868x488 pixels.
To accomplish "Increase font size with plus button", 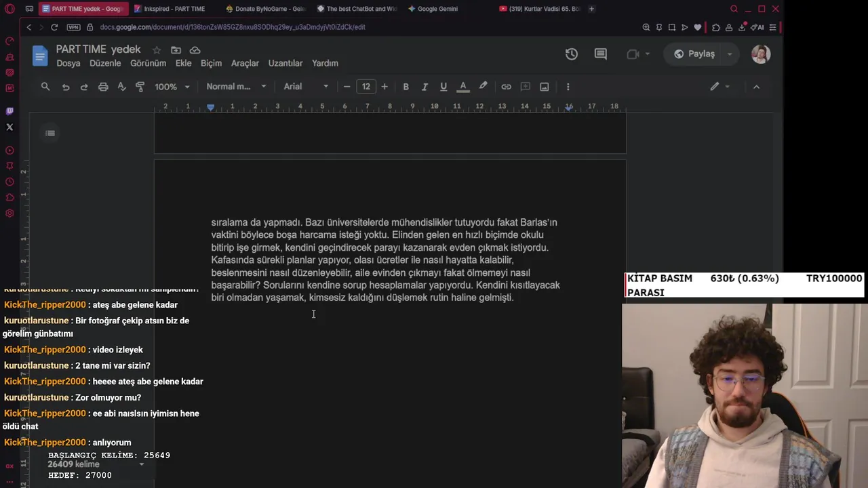I will [384, 87].
